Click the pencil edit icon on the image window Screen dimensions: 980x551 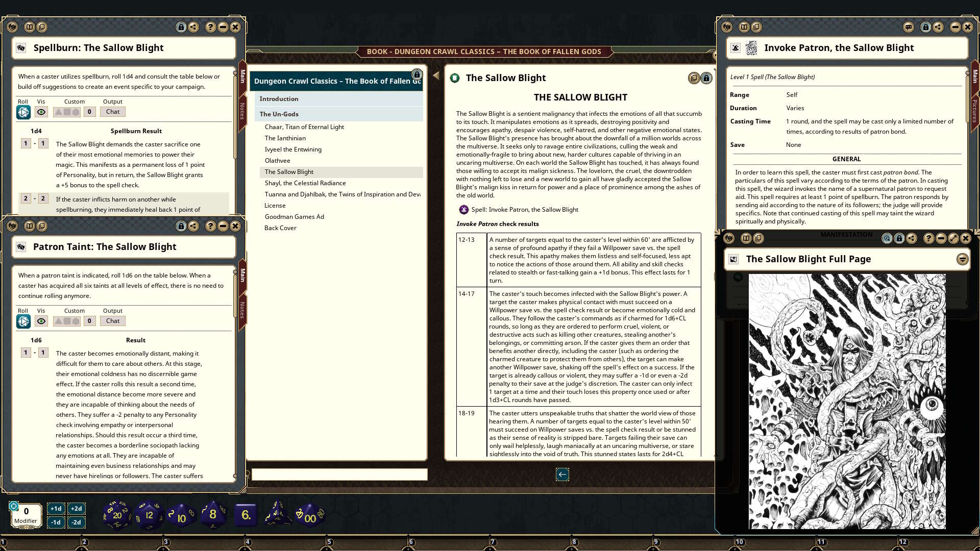[x=952, y=238]
